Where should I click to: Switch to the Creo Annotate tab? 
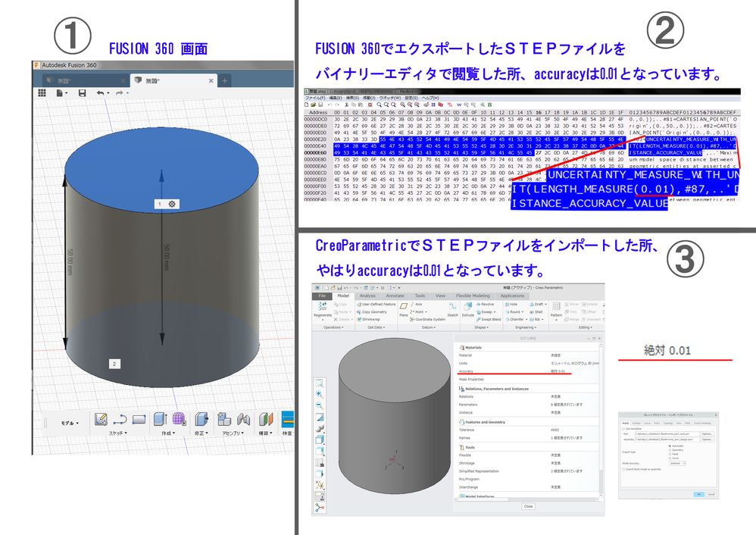(x=395, y=296)
